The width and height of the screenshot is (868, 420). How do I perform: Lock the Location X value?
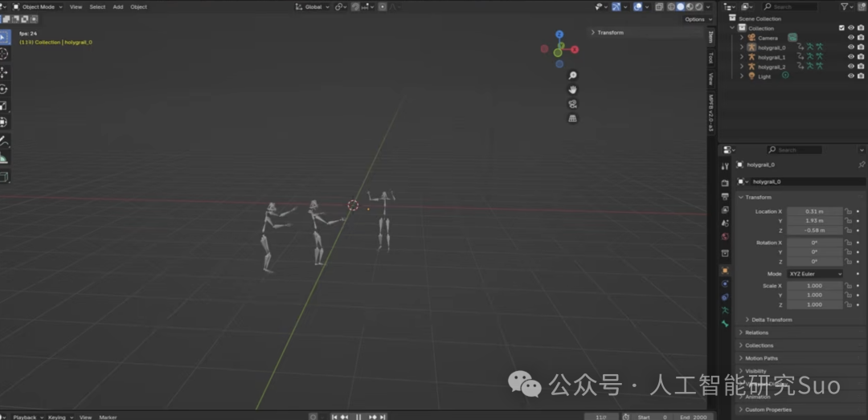point(848,211)
